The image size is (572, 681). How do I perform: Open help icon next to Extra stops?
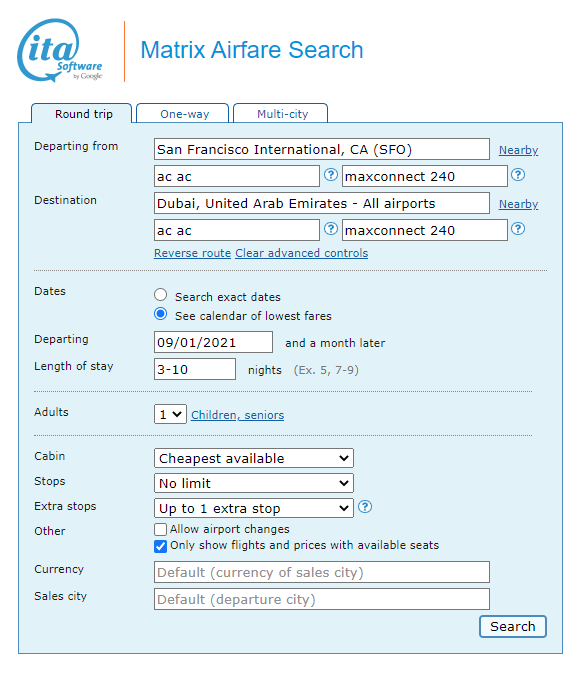(365, 506)
